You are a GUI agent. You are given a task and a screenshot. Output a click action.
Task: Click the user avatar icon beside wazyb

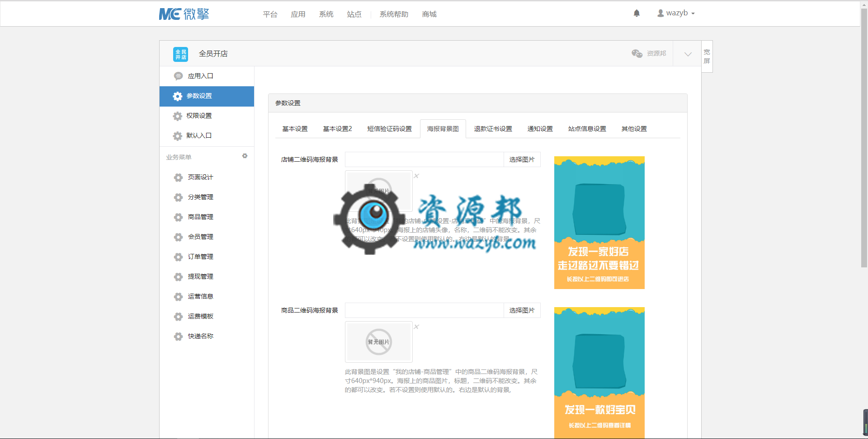(660, 14)
